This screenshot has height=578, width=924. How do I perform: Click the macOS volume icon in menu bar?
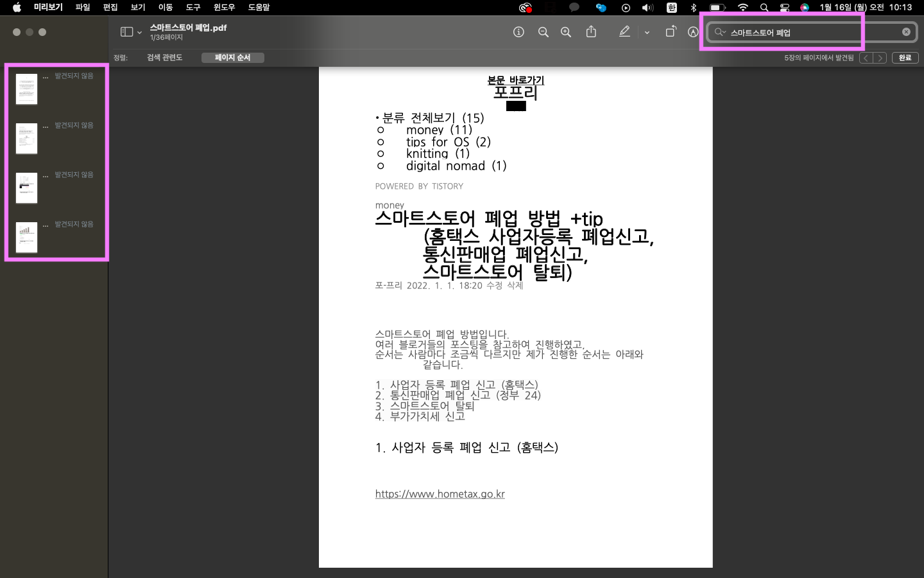[x=646, y=7]
